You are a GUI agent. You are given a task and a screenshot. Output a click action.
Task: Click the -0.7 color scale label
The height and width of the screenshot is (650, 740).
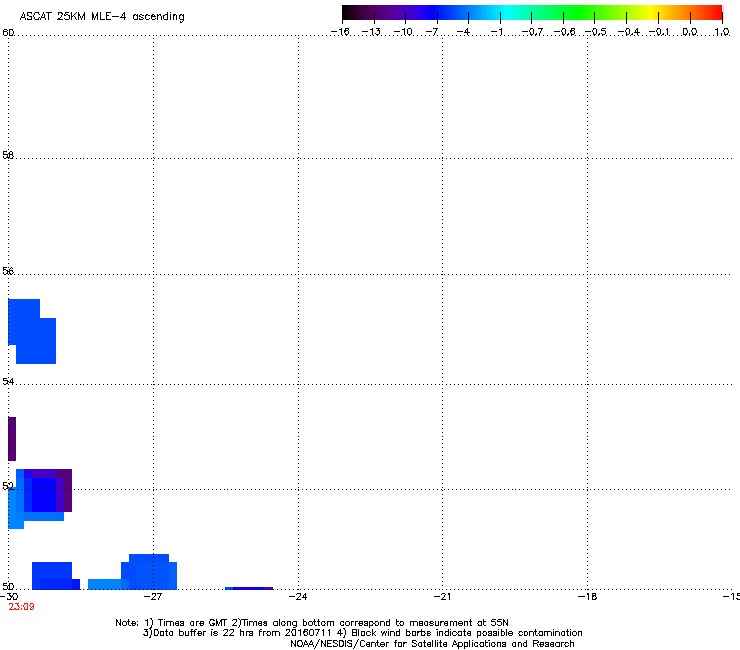[532, 32]
